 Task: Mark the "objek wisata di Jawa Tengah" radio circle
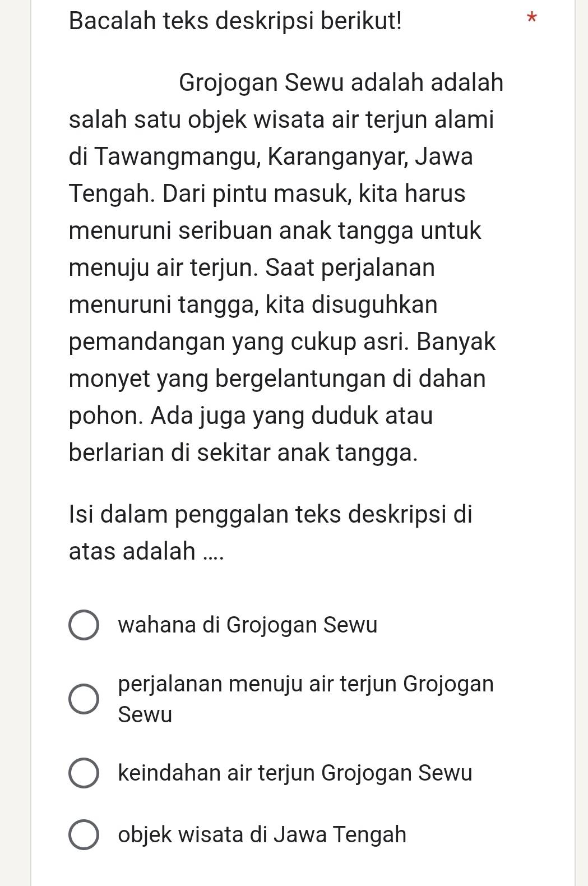coord(84,834)
